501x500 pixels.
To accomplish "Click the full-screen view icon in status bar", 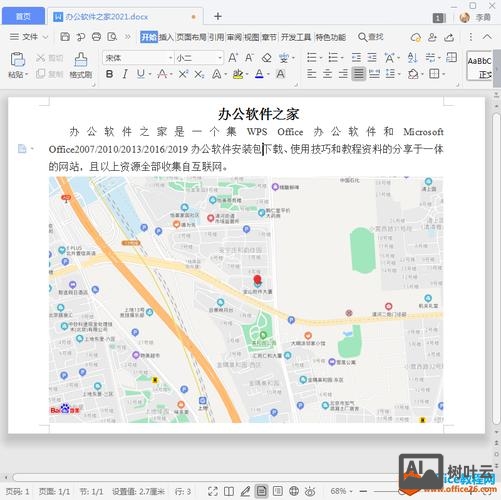I will tap(213, 491).
